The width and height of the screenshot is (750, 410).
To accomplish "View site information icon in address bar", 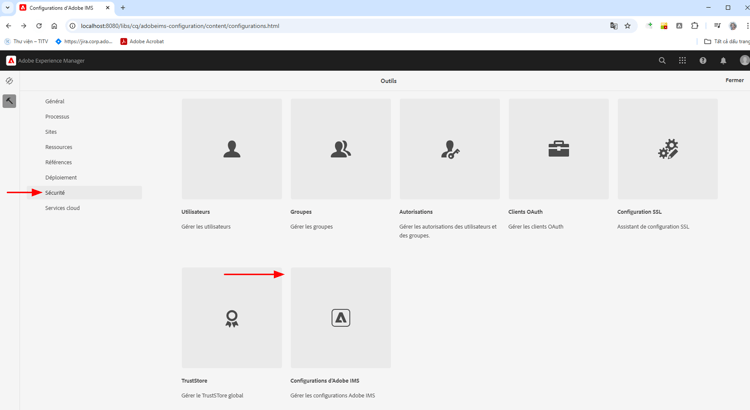I will tap(73, 26).
